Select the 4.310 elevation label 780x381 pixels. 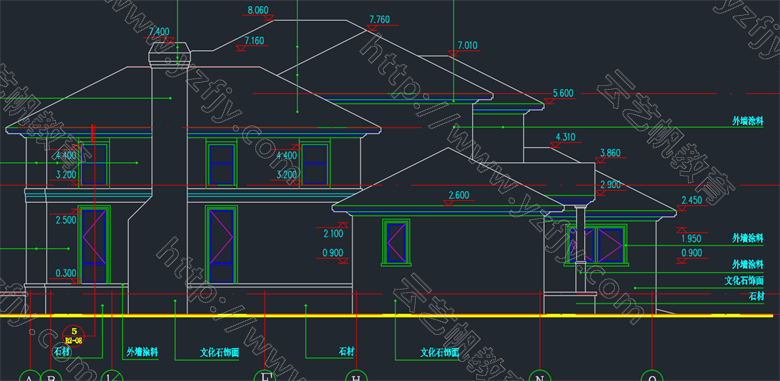point(565,137)
